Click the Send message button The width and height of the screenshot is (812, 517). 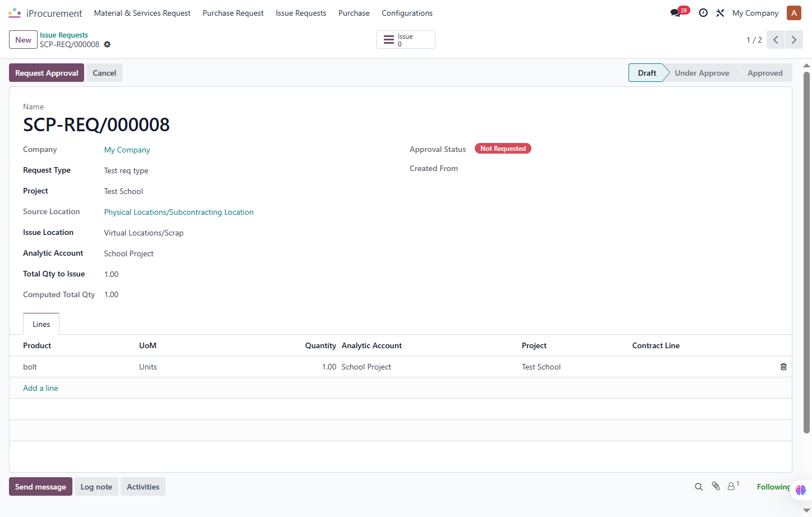coord(40,487)
